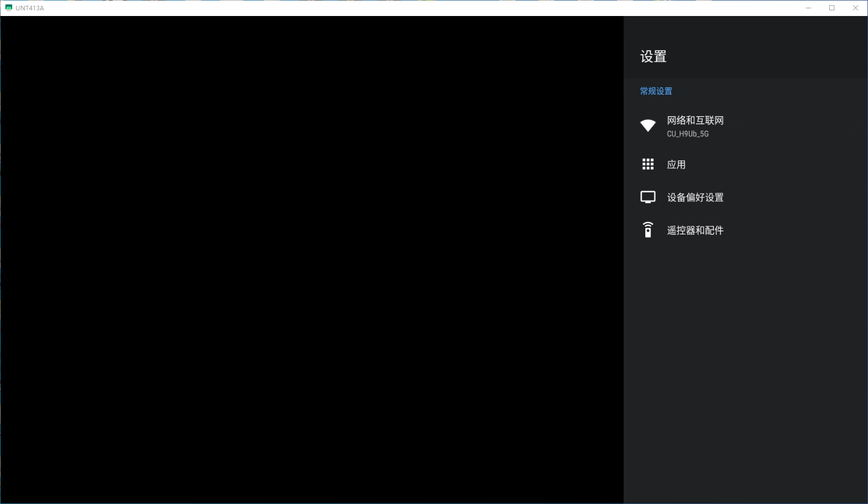
Task: Open the 应用 applications settings entry
Action: (676, 164)
